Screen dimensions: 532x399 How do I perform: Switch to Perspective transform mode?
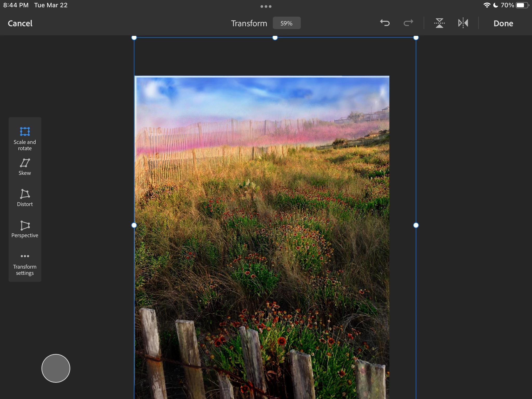pyautogui.click(x=25, y=229)
